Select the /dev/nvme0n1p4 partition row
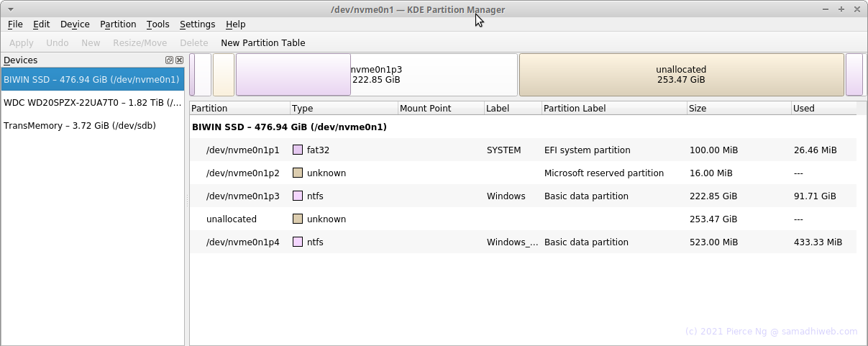Screen dimensions: 868x346 pyautogui.click(x=523, y=242)
